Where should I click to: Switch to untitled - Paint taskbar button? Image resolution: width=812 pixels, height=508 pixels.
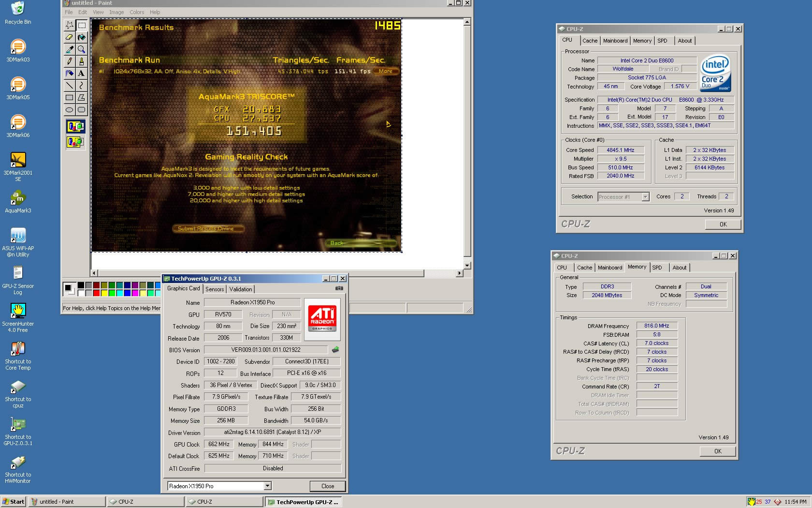(67, 502)
